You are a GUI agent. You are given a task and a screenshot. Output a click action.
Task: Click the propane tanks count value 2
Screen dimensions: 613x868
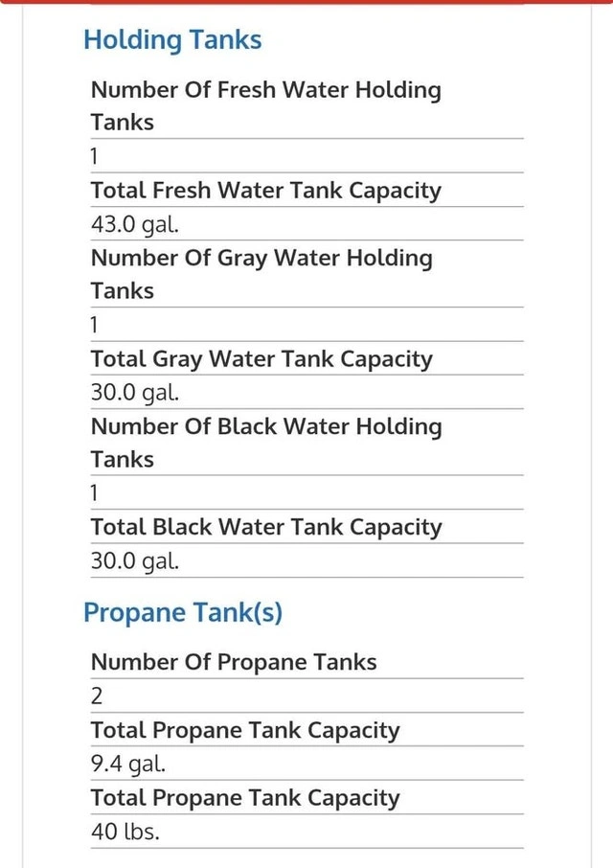97,697
